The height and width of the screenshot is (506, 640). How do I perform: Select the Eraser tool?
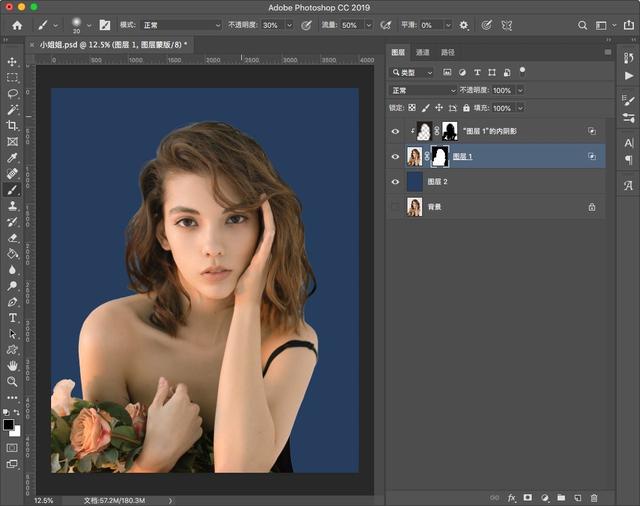pyautogui.click(x=12, y=237)
